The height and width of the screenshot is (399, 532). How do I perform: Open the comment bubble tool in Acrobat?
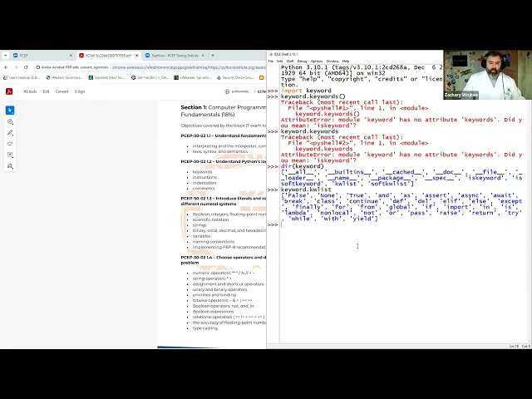point(10,121)
